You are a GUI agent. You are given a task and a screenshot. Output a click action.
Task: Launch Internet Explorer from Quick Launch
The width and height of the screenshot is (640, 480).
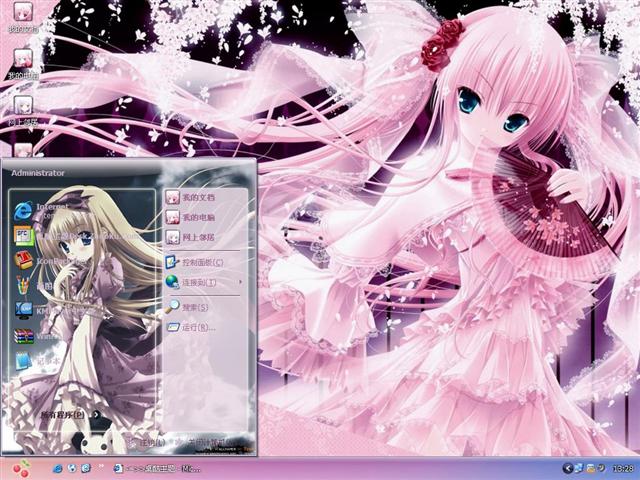[x=58, y=468]
